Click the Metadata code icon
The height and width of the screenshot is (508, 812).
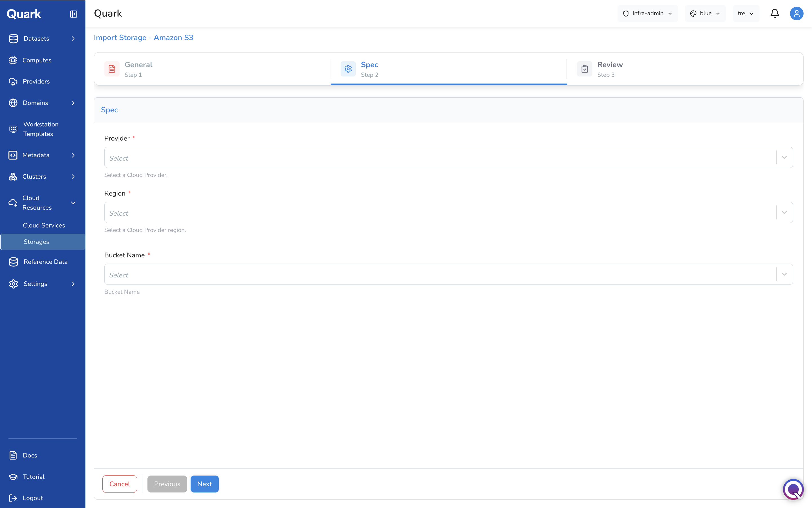(x=13, y=155)
